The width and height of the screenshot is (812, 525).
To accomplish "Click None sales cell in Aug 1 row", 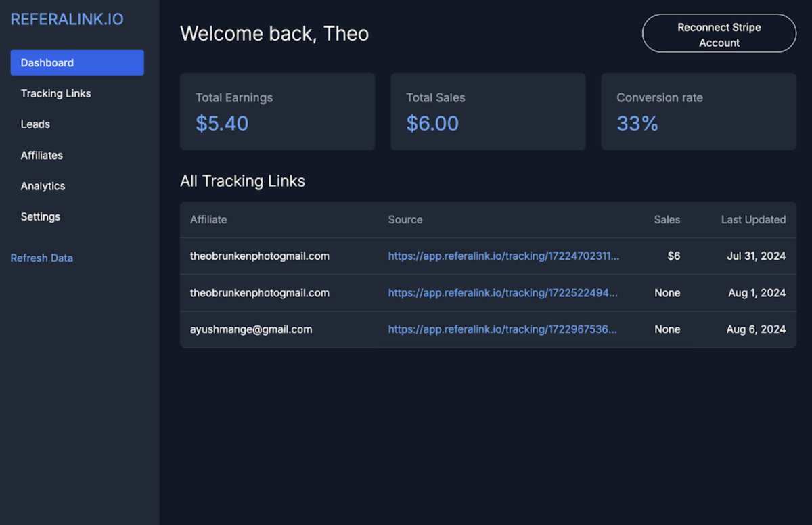I will (x=667, y=293).
